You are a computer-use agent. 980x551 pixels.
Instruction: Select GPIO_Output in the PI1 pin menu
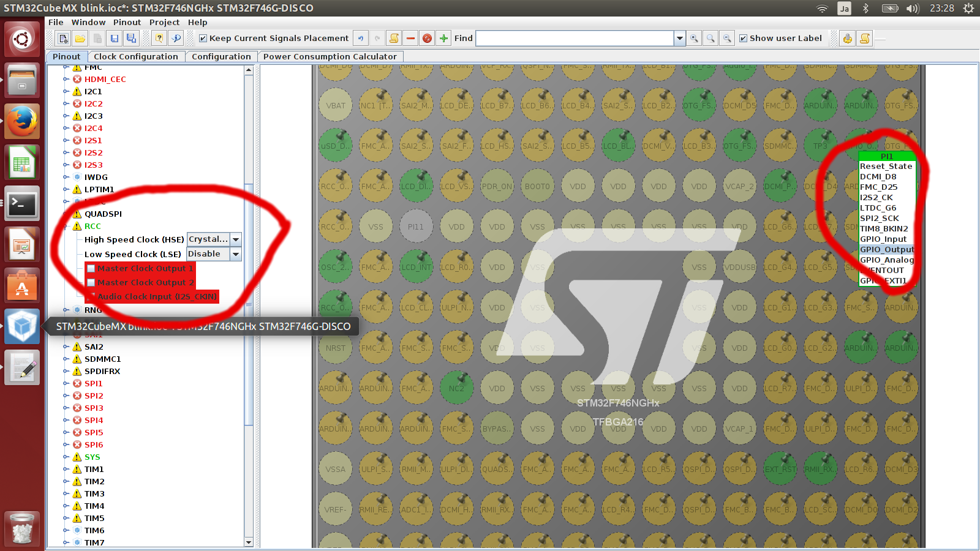click(x=886, y=249)
